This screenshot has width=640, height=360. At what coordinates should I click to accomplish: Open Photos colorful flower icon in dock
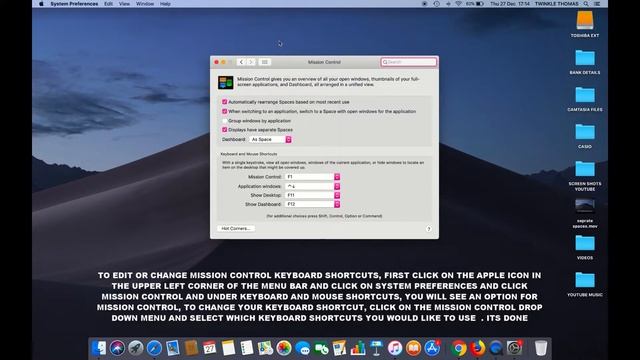(x=284, y=348)
